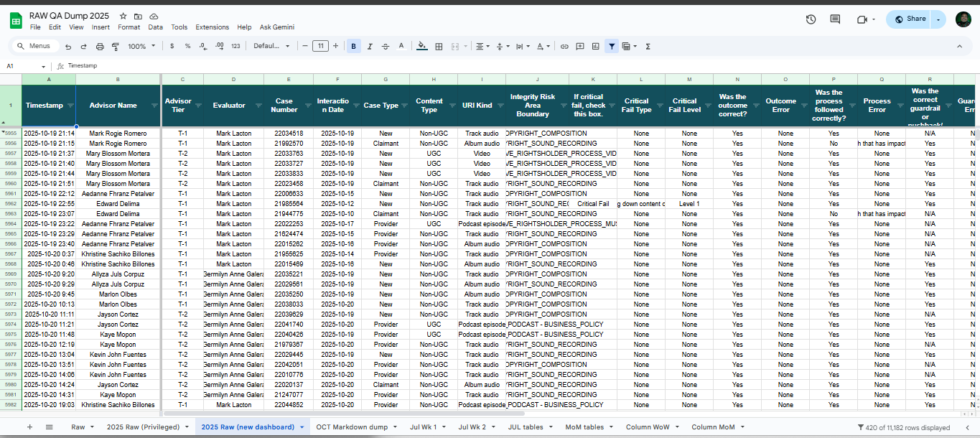This screenshot has width=980, height=438.
Task: Open filter dropdown on Advisor Name column
Action: coord(155,106)
